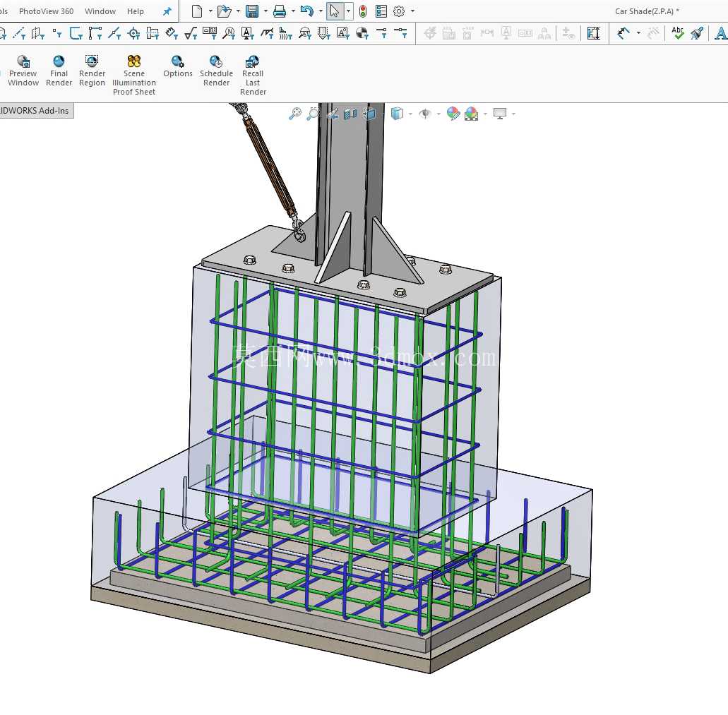Expand the Display Style dropdown arrow

pyautogui.click(x=410, y=114)
